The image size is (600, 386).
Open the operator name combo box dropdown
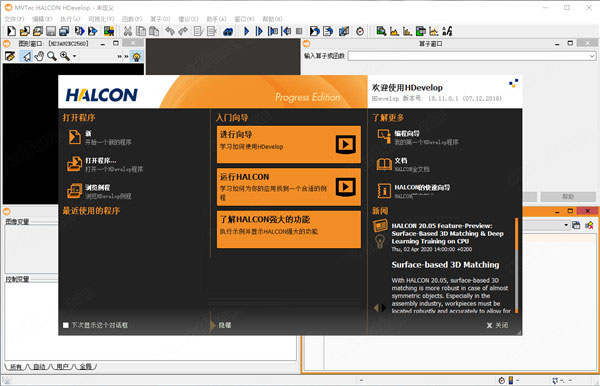[x=592, y=56]
